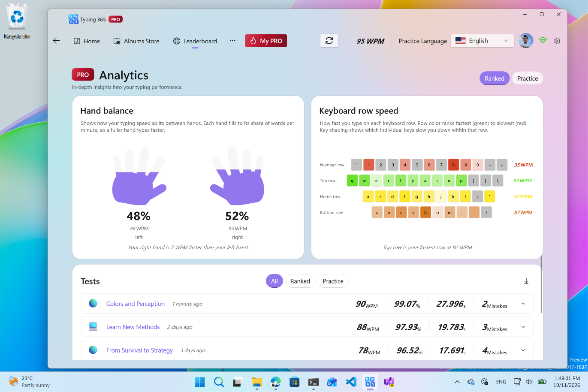Download the tests data
The width and height of the screenshot is (588, 392).
(526, 281)
